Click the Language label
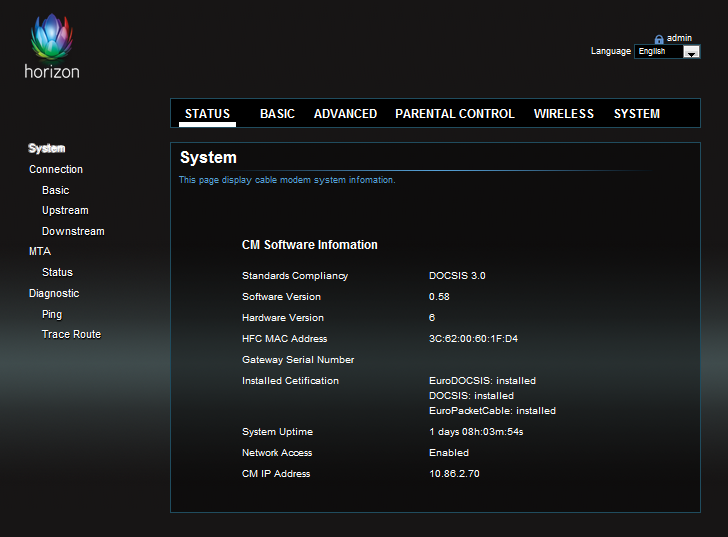The image size is (728, 537). (x=611, y=51)
